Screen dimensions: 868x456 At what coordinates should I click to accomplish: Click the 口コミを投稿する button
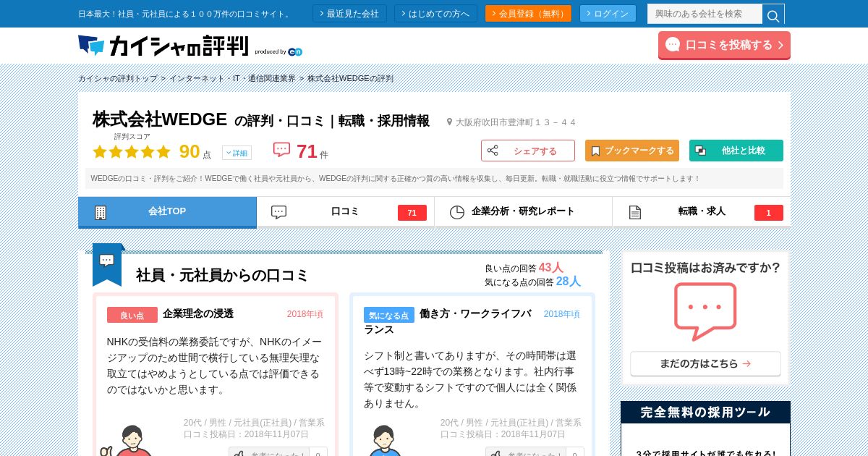point(724,45)
